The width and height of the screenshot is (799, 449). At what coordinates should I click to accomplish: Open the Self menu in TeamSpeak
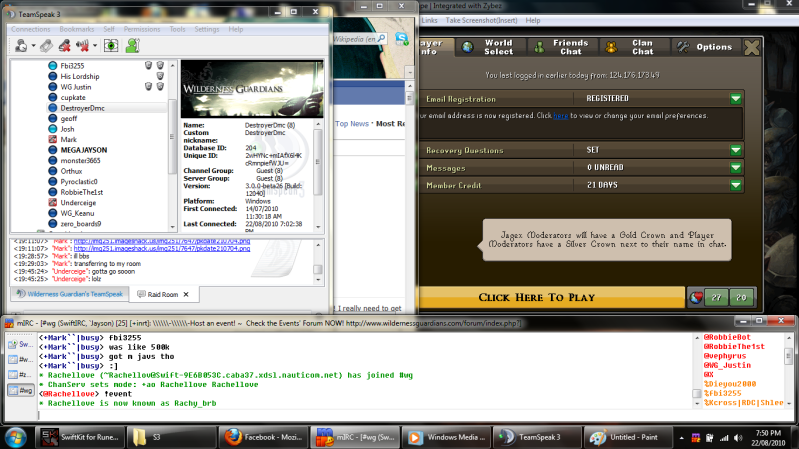109,29
